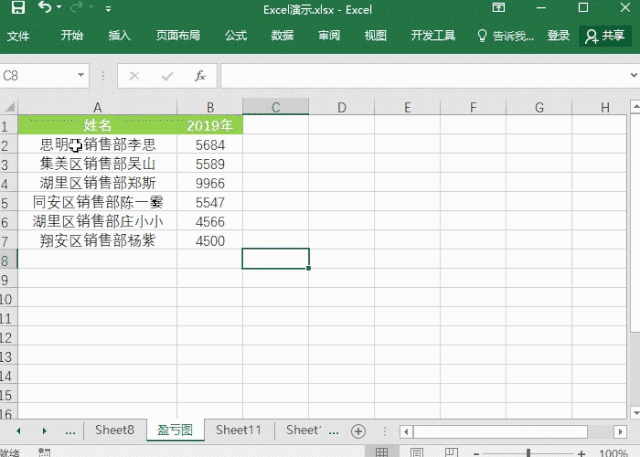Click the Select All corner triangle

coord(9,107)
